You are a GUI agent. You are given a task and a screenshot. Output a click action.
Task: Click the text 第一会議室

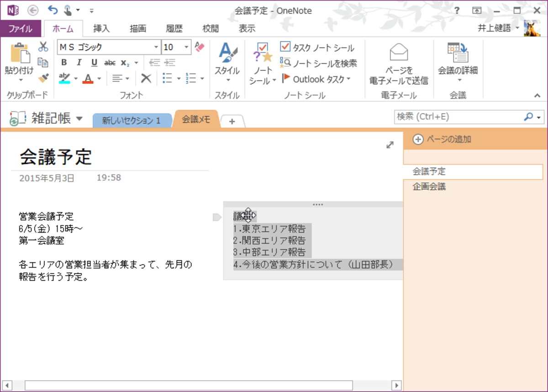42,241
